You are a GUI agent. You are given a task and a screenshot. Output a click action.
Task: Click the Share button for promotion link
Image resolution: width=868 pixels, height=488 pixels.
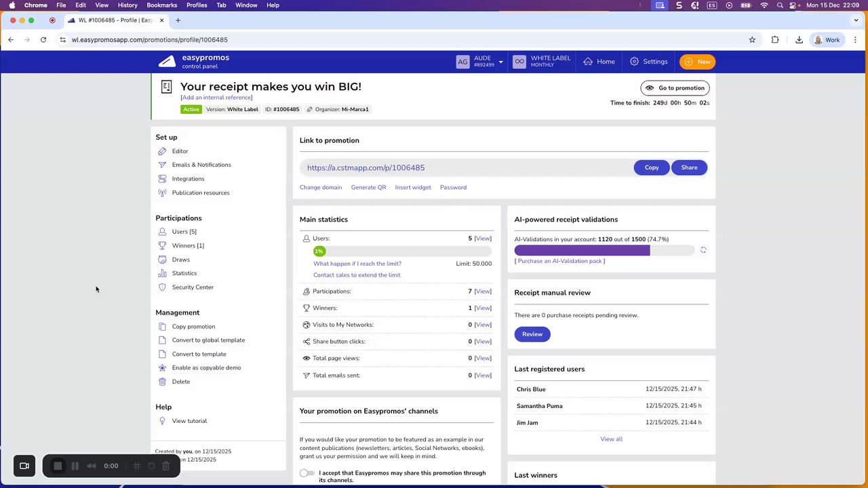click(x=689, y=167)
